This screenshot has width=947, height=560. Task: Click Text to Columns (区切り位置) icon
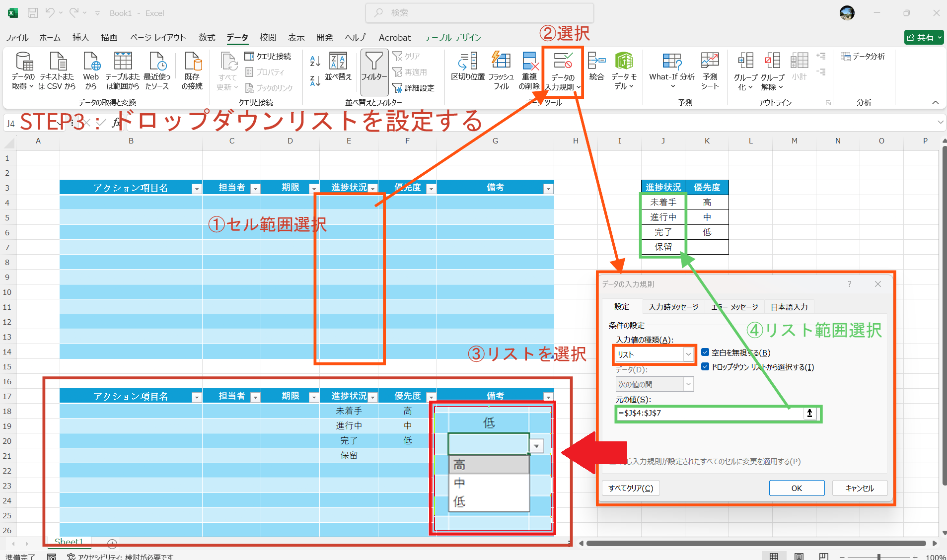pyautogui.click(x=468, y=67)
